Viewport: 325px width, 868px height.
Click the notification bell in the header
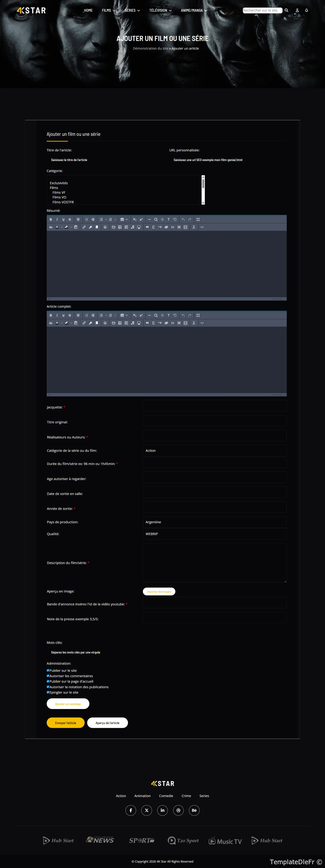point(306,10)
